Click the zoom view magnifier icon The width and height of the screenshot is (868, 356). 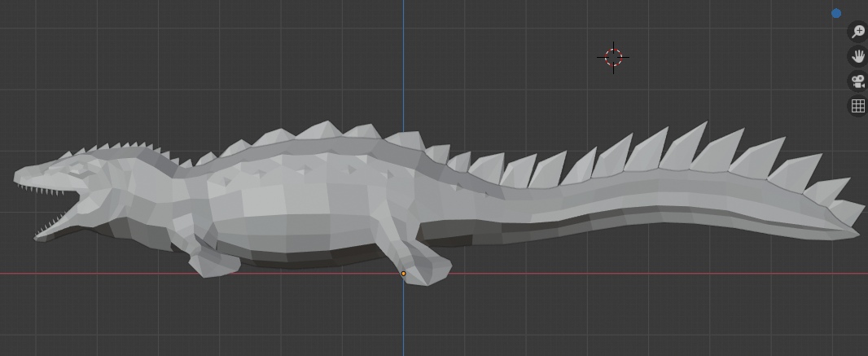point(858,31)
